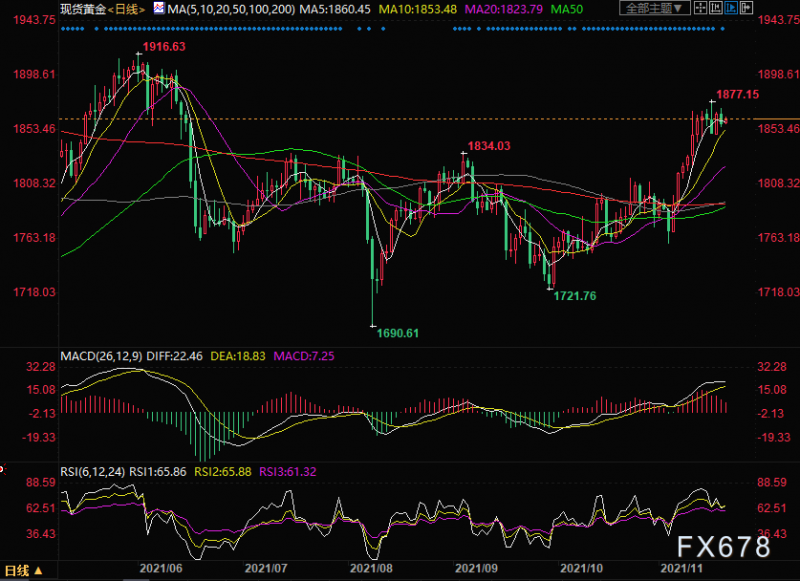Screen dimensions: 800x581
Task: Click the <日线> period label beside 现货黄金
Action: (126, 9)
